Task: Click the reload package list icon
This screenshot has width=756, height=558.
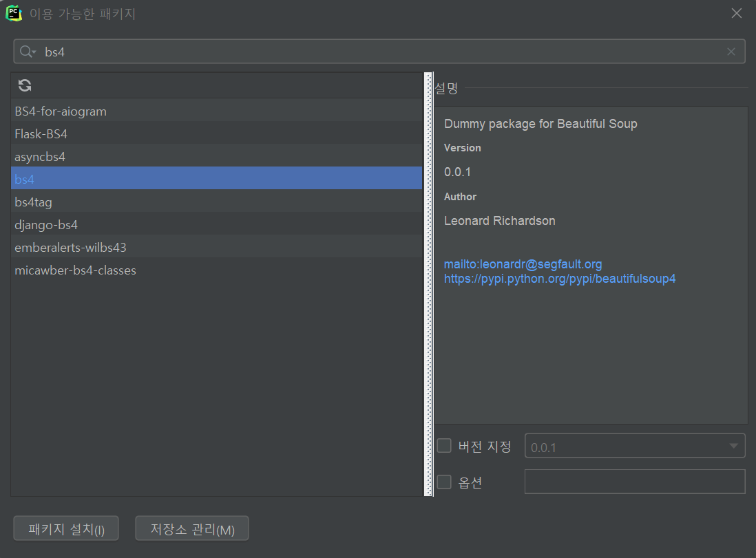Action: point(25,86)
